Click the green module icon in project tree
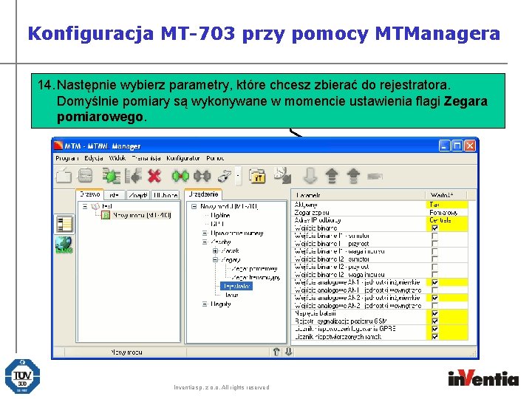Viewport: 532px width, 399px height. click(106, 215)
